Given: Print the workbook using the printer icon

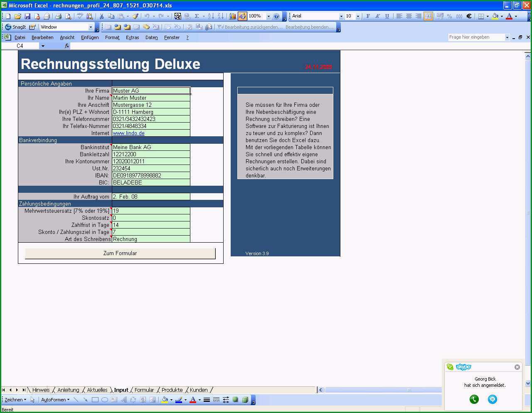Looking at the screenshot, I should 58,16.
